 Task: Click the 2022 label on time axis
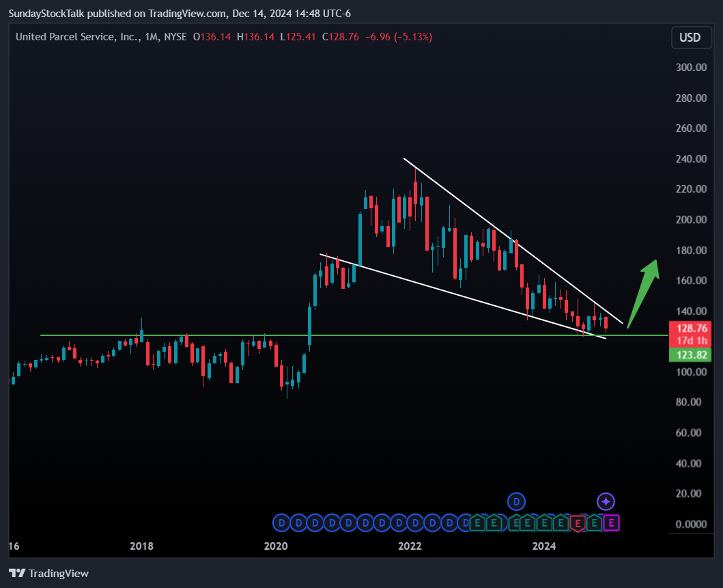coord(410,546)
